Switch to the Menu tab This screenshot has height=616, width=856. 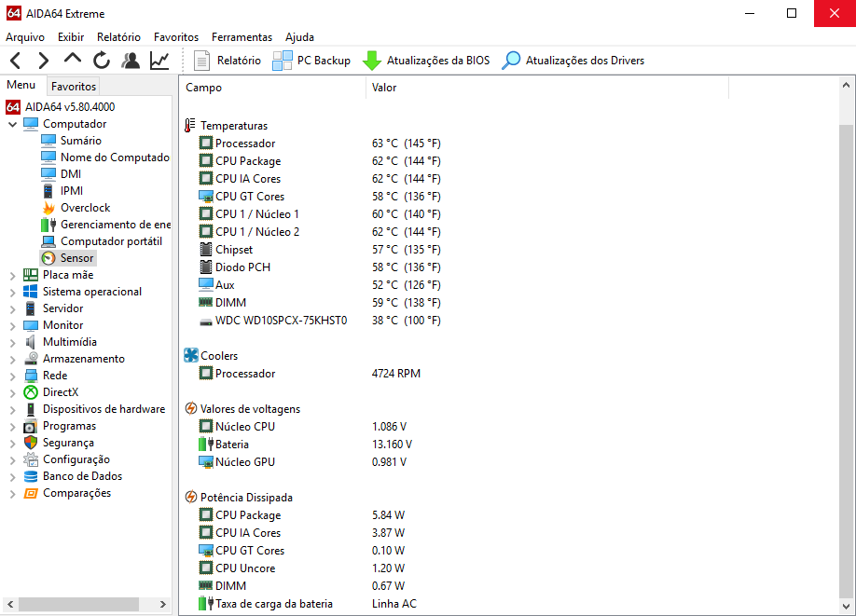coord(21,85)
